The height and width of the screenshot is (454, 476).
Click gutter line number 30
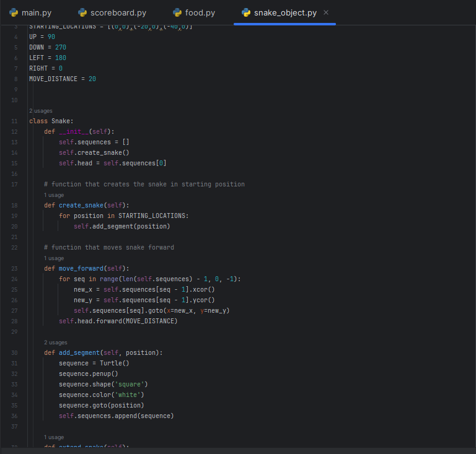point(14,353)
